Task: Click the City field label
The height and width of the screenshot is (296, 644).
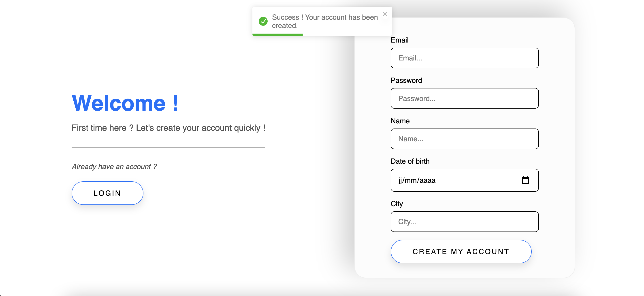Action: [397, 204]
